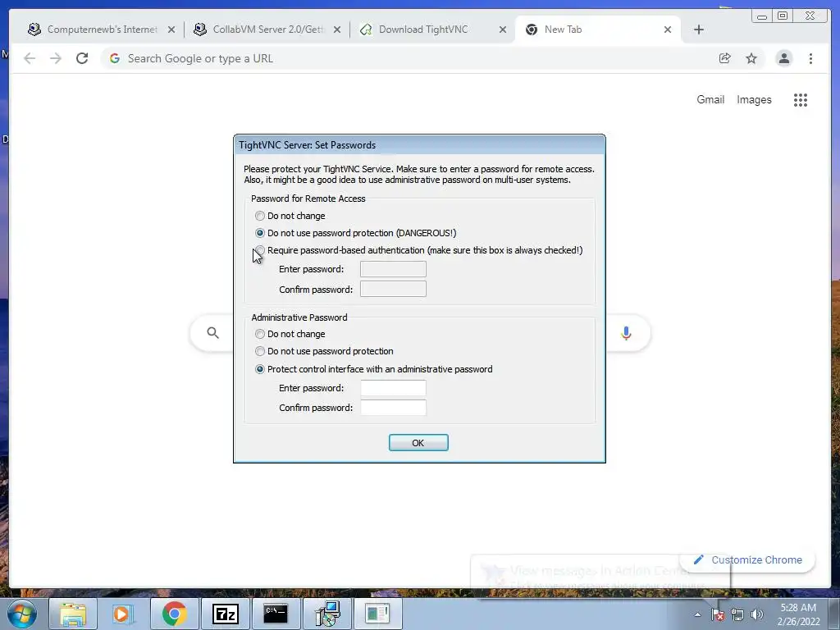The image size is (840, 630).
Task: Show hidden system tray icons
Action: tap(697, 614)
